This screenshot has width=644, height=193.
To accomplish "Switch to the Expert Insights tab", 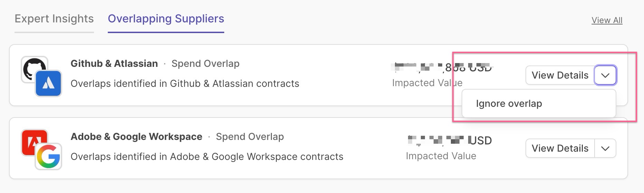I will 54,19.
